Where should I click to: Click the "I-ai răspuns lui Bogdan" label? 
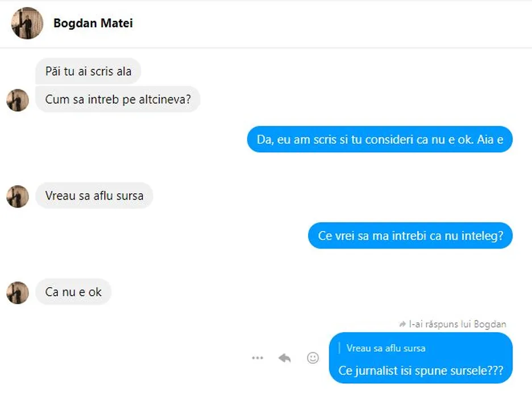tap(458, 324)
